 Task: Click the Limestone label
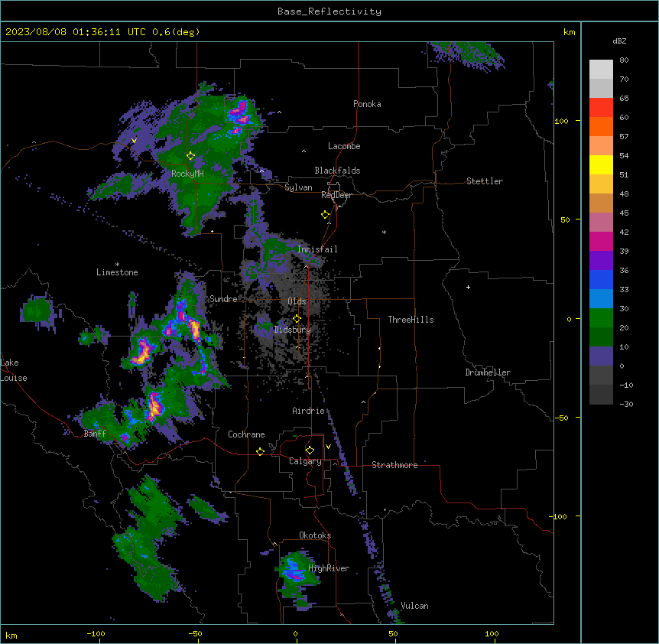click(117, 272)
